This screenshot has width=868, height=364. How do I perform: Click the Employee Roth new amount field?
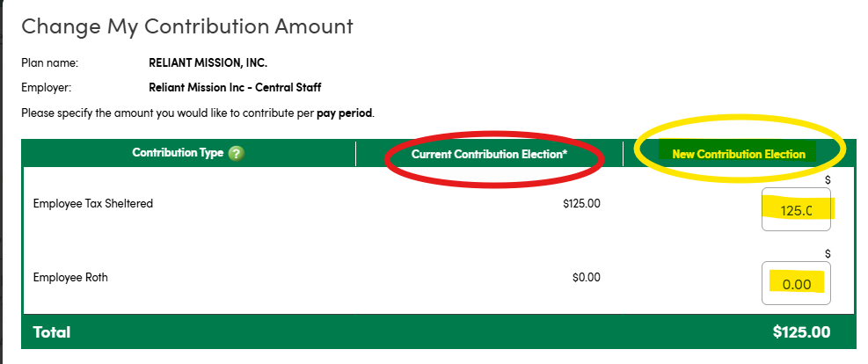tap(796, 284)
